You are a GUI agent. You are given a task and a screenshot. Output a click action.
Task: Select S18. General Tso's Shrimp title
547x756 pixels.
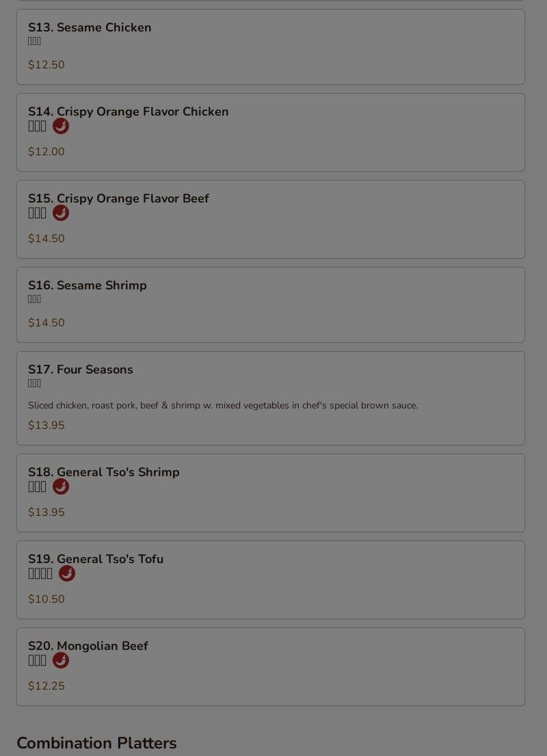click(104, 472)
